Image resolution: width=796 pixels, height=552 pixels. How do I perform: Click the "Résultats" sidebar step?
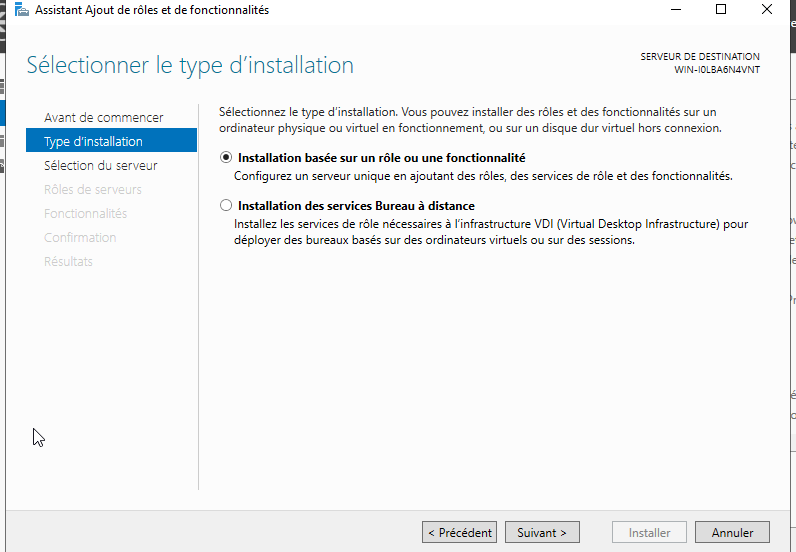[x=68, y=262]
